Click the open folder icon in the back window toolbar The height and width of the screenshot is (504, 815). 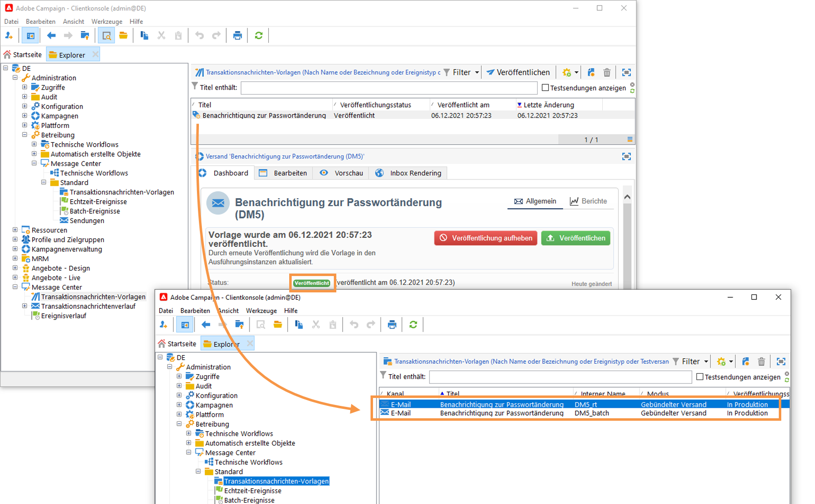[x=123, y=36]
